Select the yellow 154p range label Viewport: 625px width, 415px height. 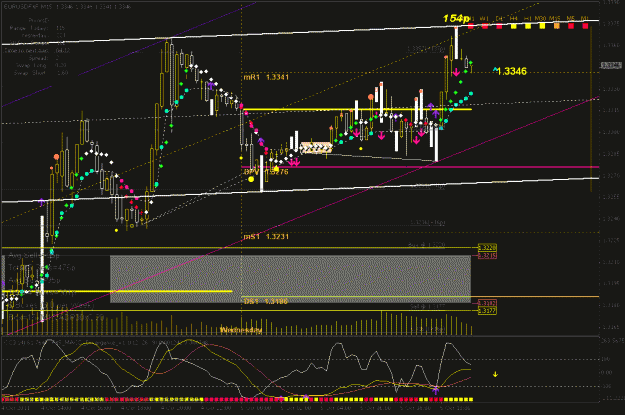point(456,18)
